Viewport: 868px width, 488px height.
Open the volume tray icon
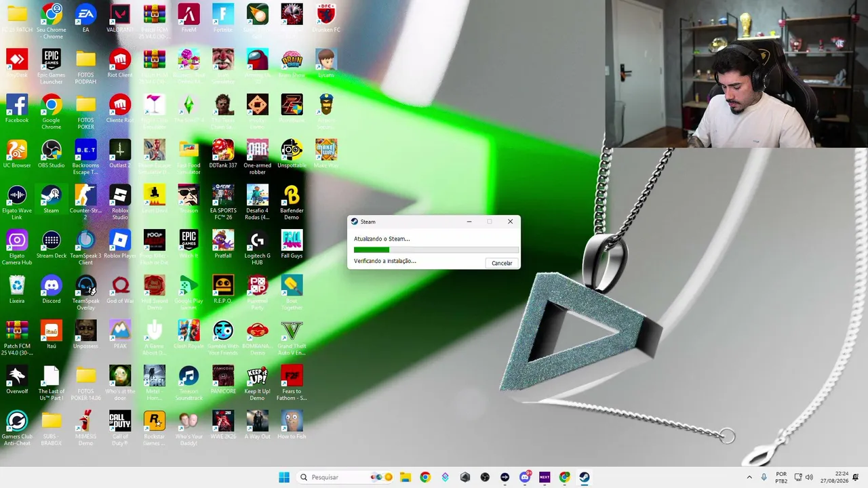(809, 477)
